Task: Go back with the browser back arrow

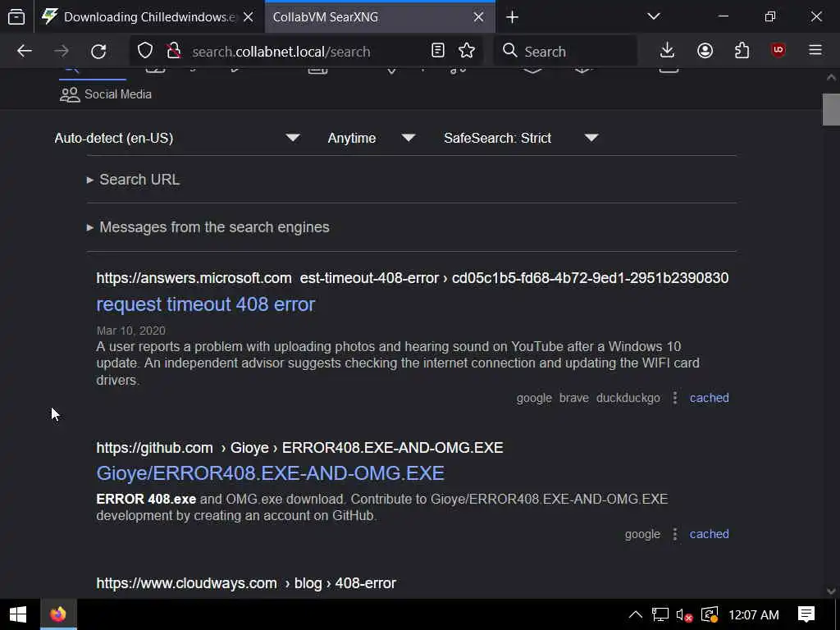Action: coord(25,51)
